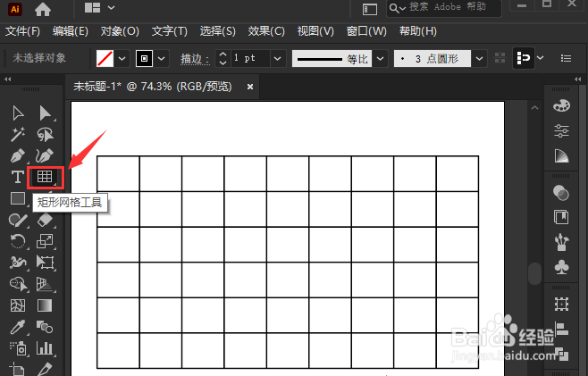Expand the 3 点圆形 brush definition dropdown
588x376 pixels.
point(479,58)
